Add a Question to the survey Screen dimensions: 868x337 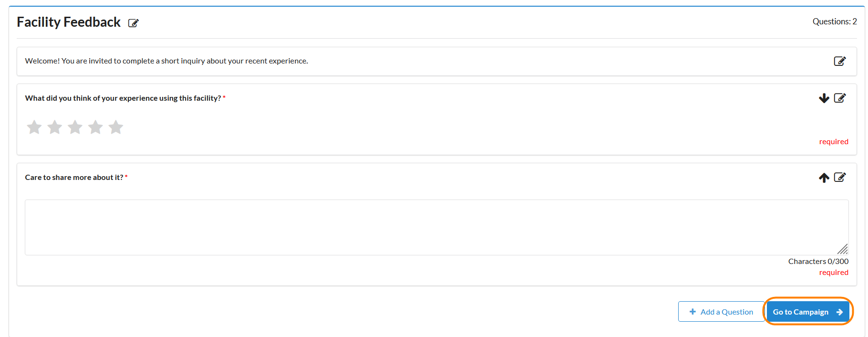[721, 312]
